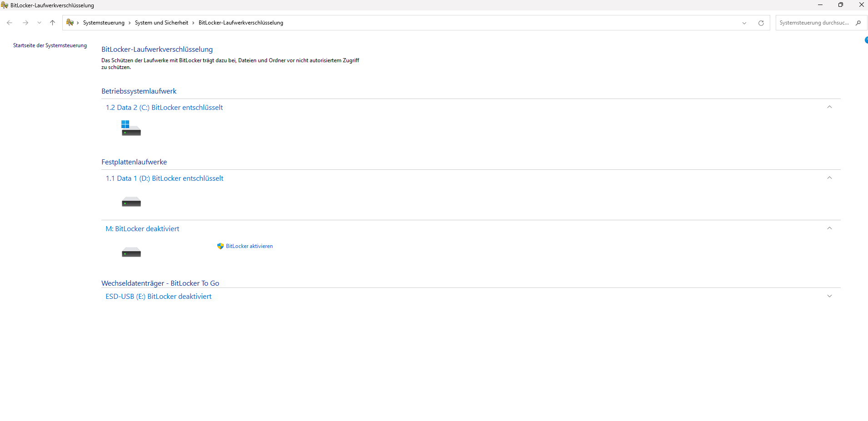Viewport: 868px width, 421px height.
Task: Click the M: hard drive icon
Action: [x=131, y=252]
